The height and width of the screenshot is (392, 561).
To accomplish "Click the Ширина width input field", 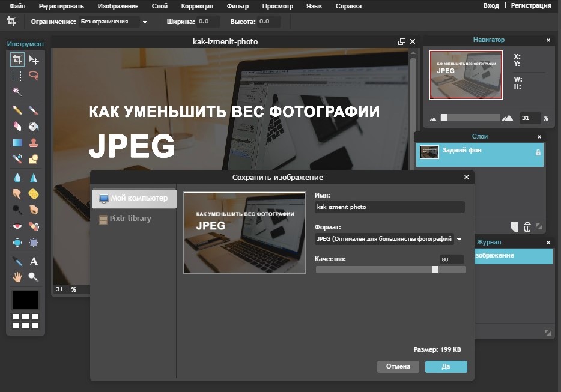I will [208, 22].
